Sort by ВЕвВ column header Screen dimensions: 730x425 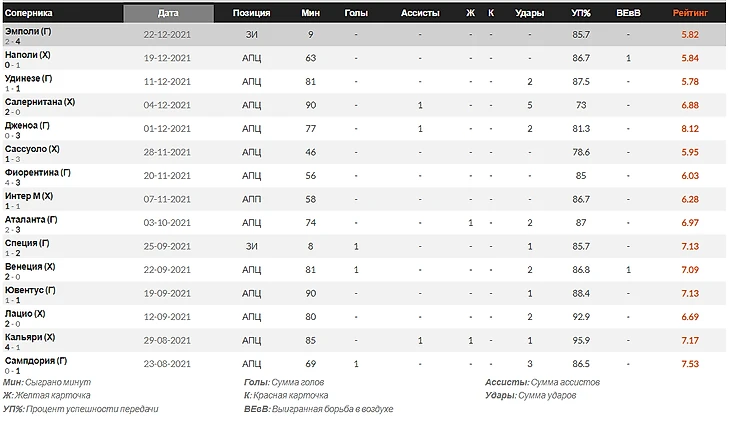point(628,13)
